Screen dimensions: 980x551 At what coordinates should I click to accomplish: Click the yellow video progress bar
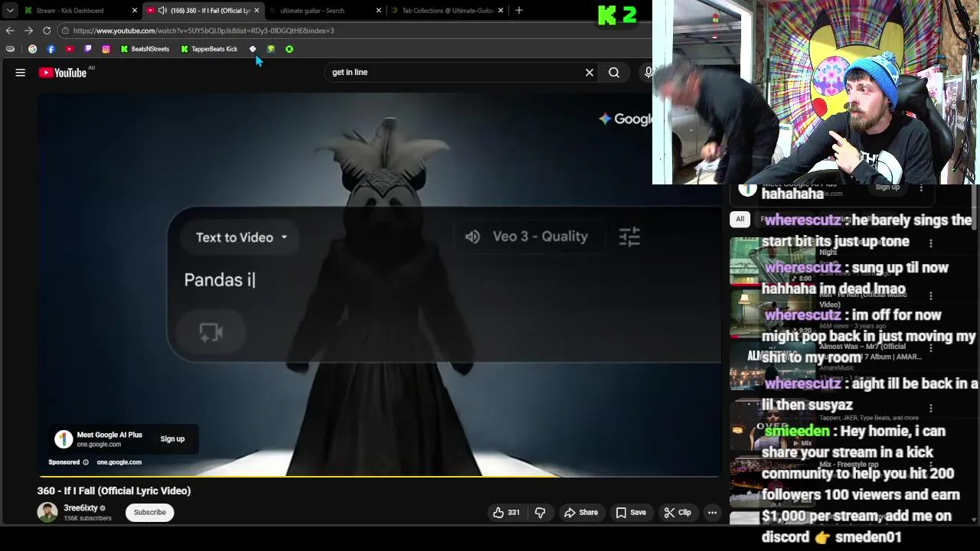[x=379, y=476]
